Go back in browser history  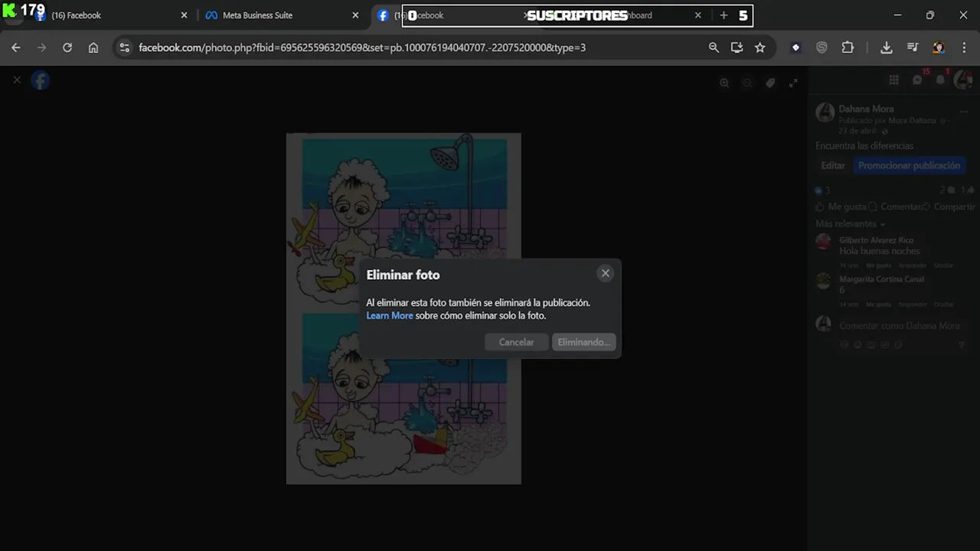point(16,47)
